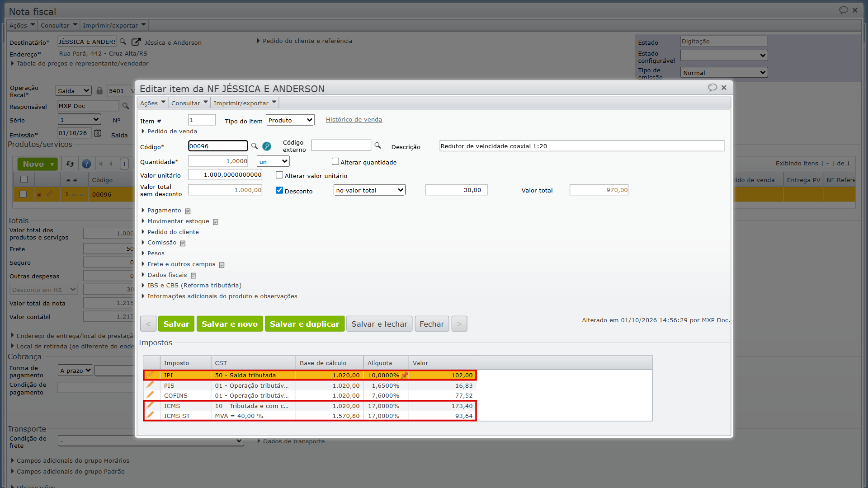
Task: Tick the select-all checkbox in products header
Action: tap(24, 180)
